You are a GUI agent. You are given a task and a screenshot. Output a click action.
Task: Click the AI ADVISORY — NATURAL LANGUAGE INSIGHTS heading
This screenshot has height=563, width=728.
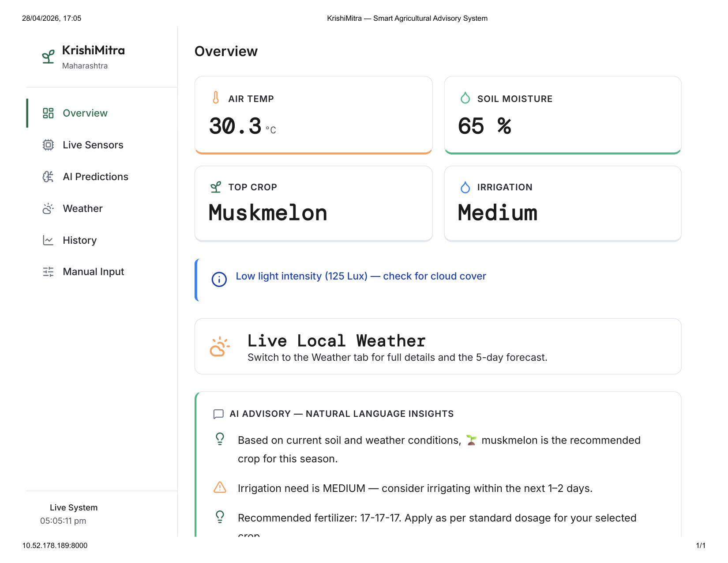pos(341,414)
